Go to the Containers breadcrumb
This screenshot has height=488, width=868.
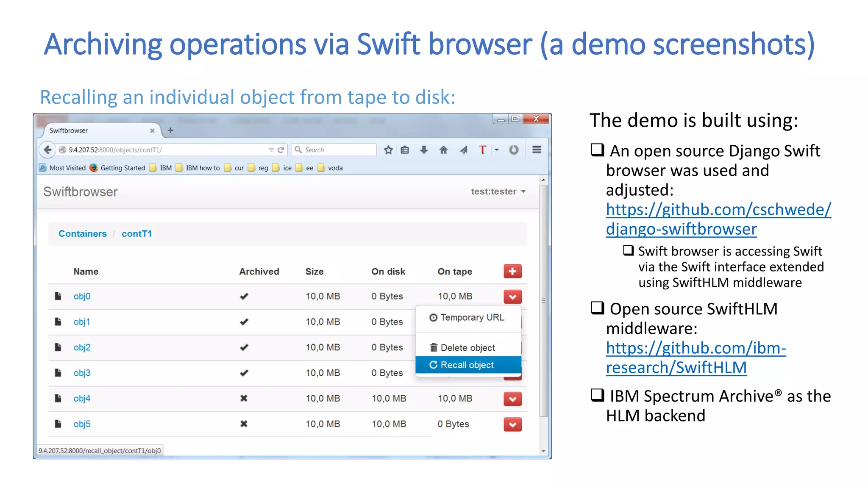pyautogui.click(x=83, y=233)
